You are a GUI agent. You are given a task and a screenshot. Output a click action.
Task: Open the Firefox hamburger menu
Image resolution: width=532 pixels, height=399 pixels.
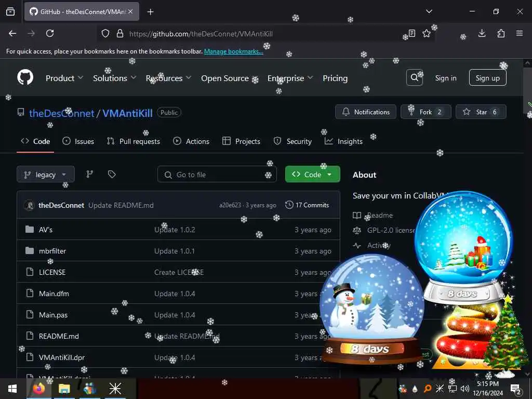coord(520,33)
